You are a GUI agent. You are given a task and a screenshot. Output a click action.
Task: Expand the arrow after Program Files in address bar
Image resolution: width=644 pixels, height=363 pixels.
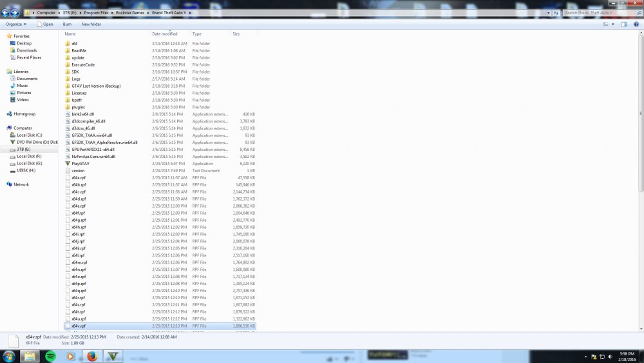point(112,13)
